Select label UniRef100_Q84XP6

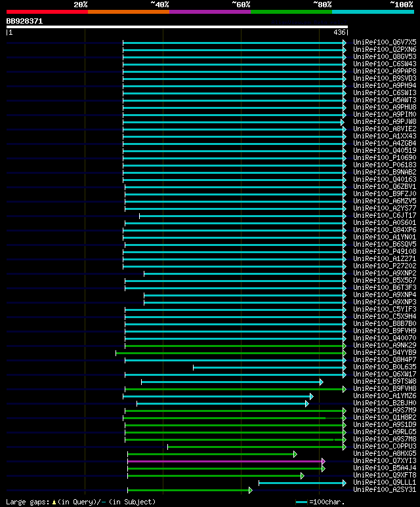point(385,230)
